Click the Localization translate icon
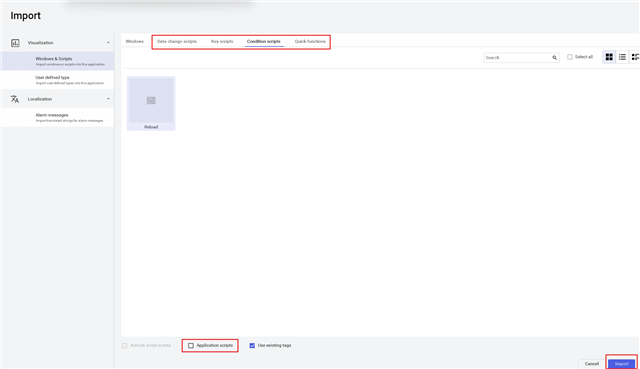The image size is (640, 369). point(15,99)
